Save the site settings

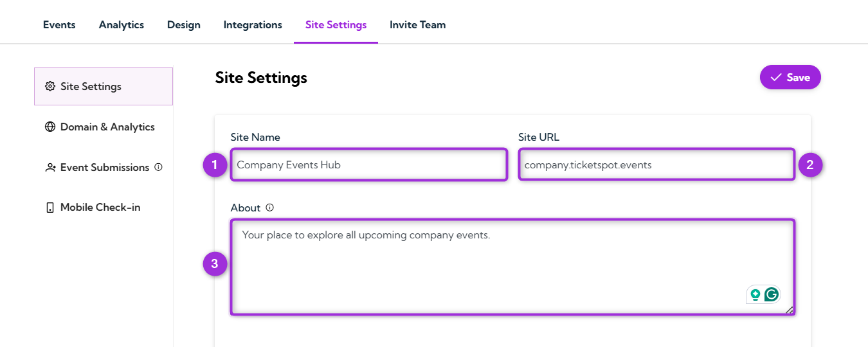pyautogui.click(x=790, y=77)
